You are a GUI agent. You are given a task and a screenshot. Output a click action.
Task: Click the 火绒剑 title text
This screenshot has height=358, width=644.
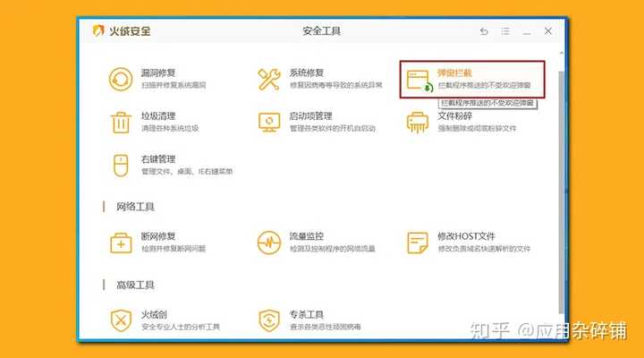pyautogui.click(x=154, y=315)
